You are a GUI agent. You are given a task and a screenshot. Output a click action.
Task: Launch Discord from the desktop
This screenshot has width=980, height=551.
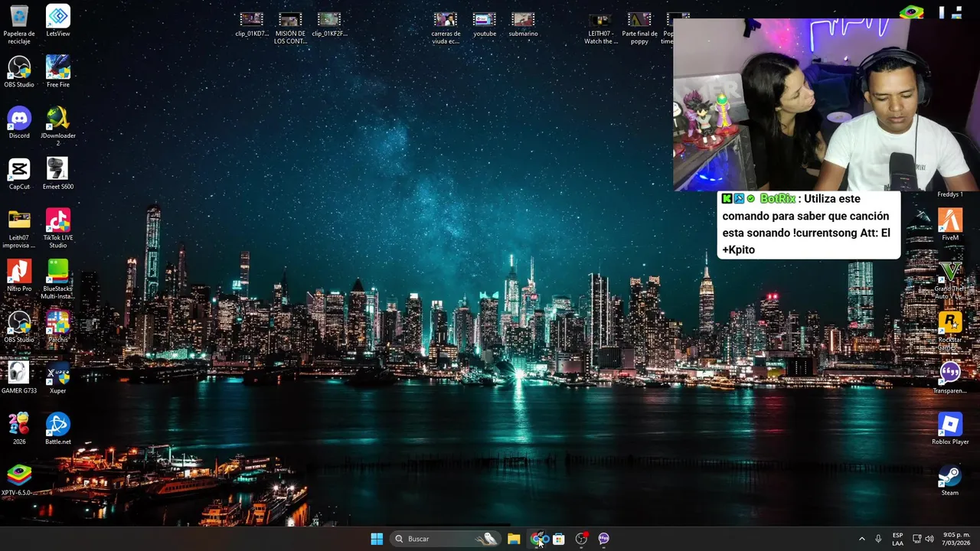click(x=19, y=122)
